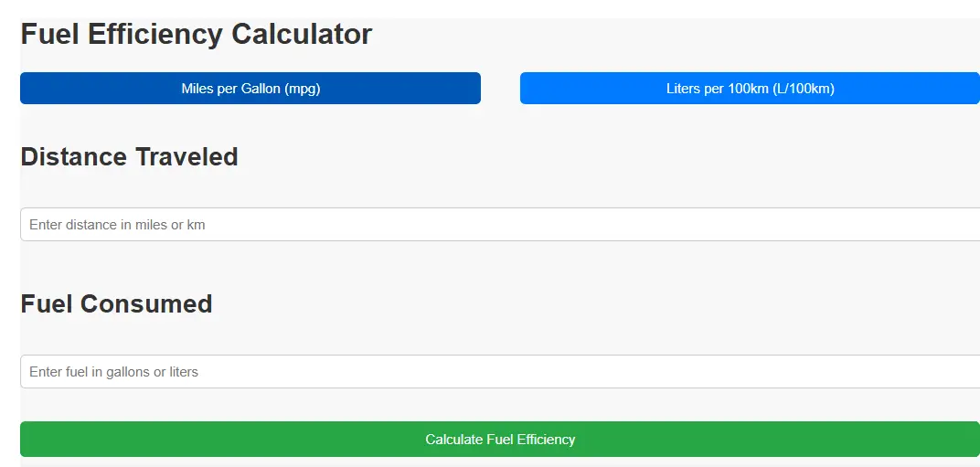Image resolution: width=980 pixels, height=467 pixels.
Task: Click the "Liters per 100km" label text
Action: pos(718,89)
